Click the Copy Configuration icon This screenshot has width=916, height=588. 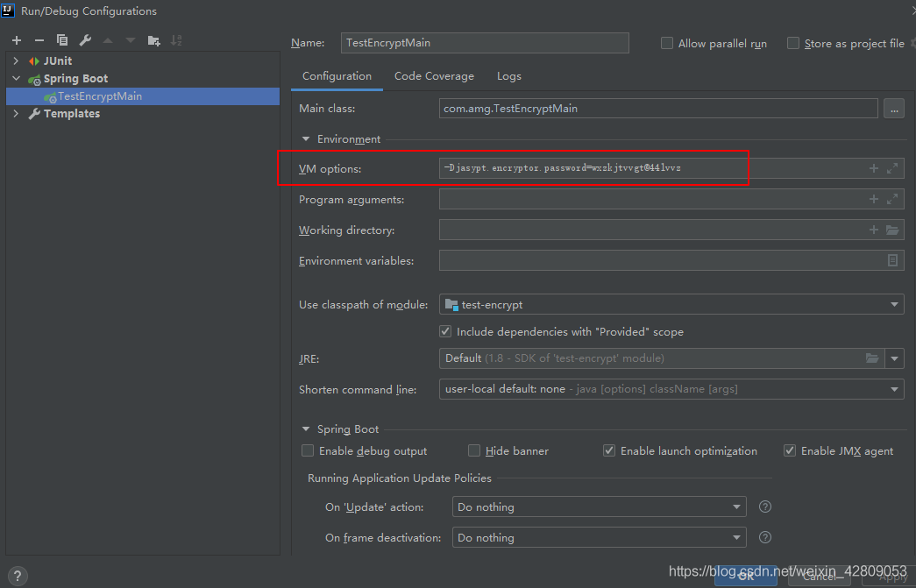(62, 40)
